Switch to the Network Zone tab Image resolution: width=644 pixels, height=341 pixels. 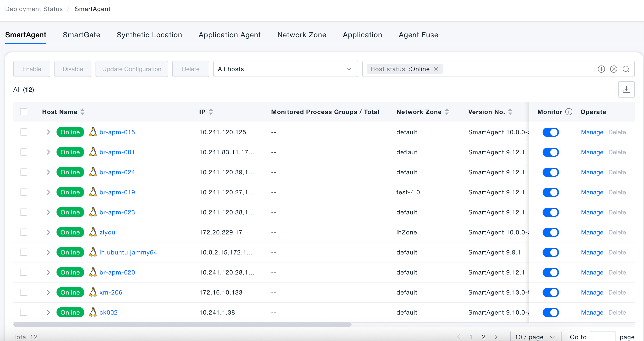point(302,35)
